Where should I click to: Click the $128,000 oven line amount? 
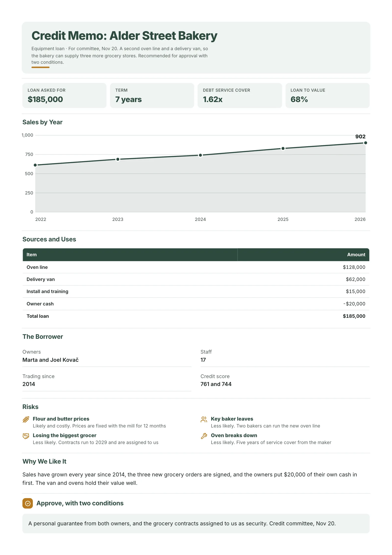click(354, 267)
